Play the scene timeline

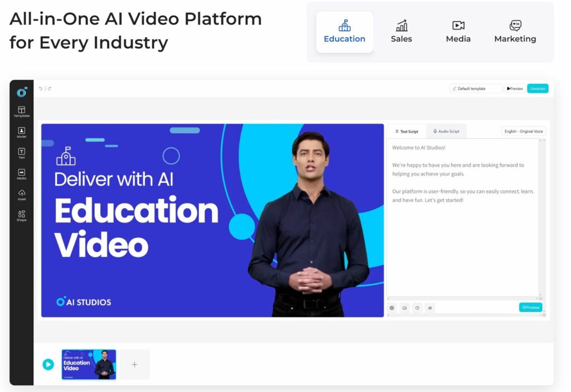[x=48, y=364]
